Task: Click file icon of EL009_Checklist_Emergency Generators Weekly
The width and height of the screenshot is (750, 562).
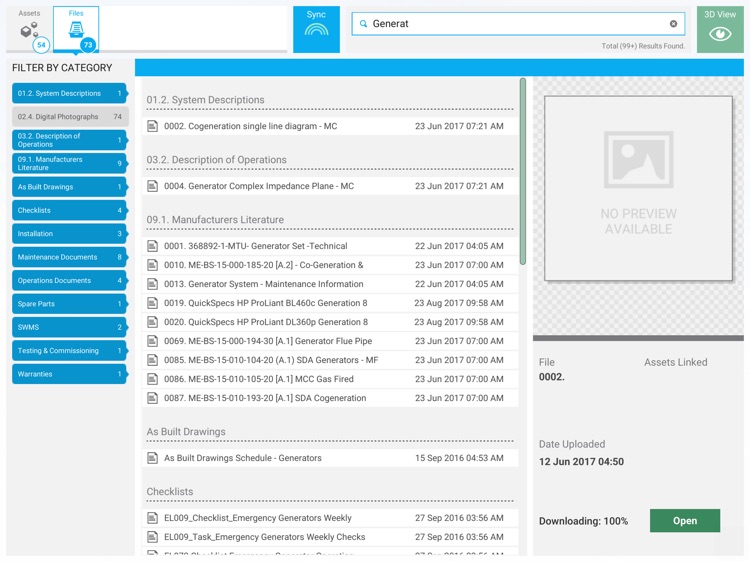Action: (153, 518)
